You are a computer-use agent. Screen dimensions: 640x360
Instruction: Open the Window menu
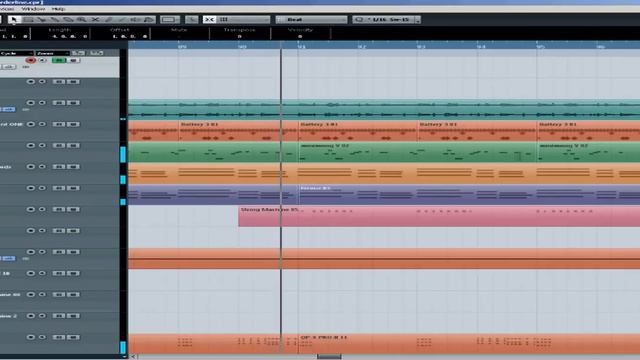(33, 9)
